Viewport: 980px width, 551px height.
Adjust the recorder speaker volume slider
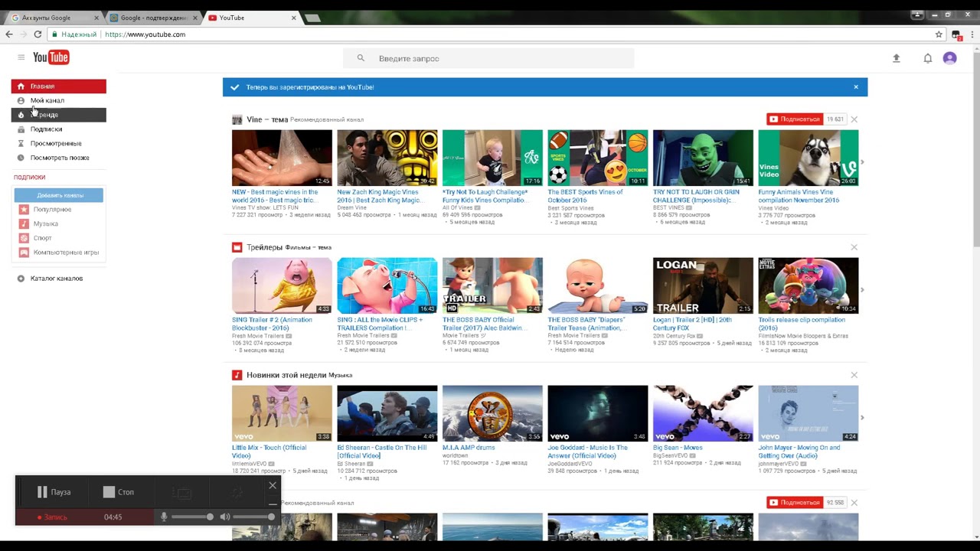(253, 517)
